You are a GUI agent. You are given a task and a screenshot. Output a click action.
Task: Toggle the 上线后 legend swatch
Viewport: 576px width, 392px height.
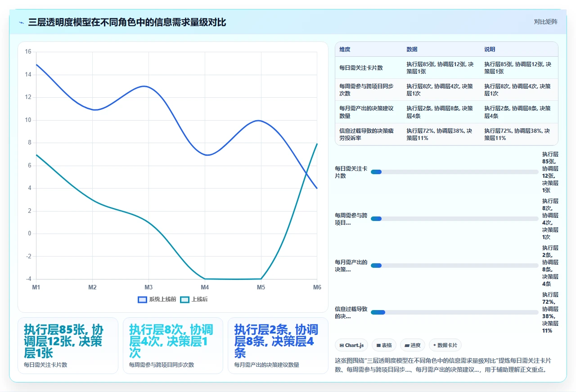pos(184,299)
